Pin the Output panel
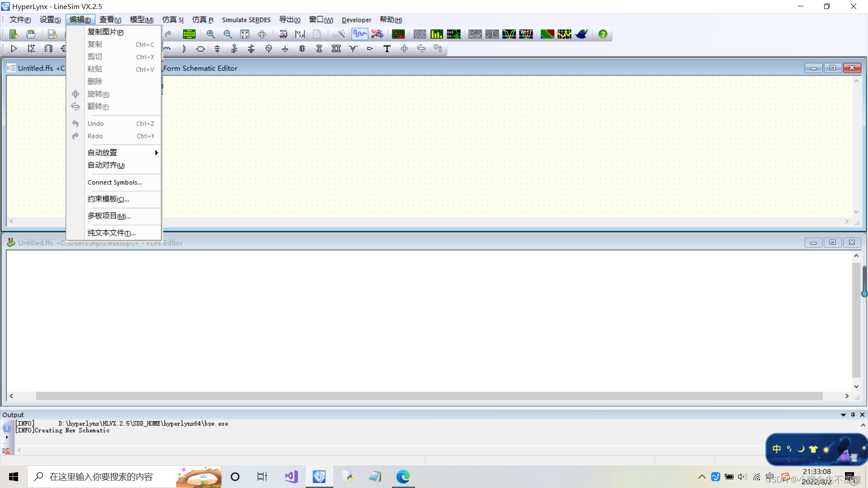This screenshot has height=488, width=868. [853, 415]
